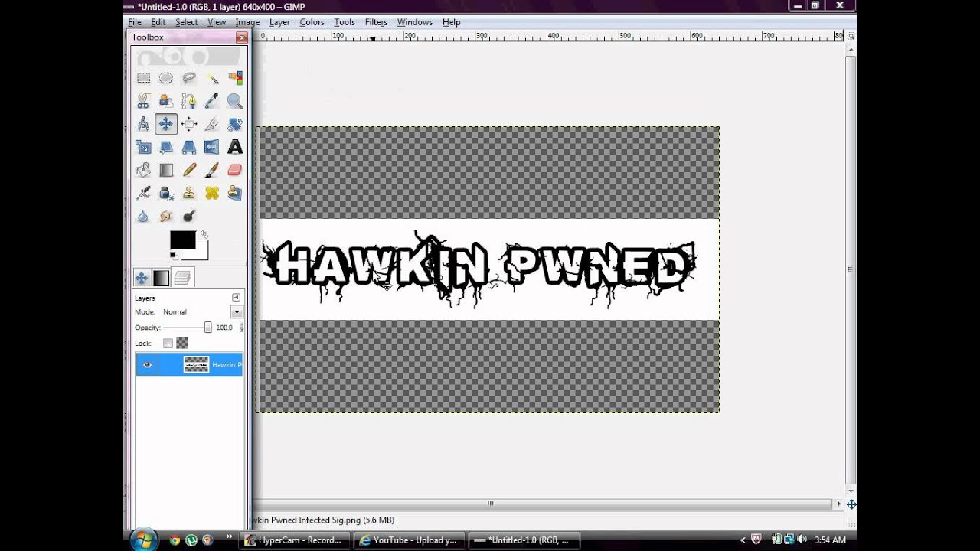980x551 pixels.
Task: Toggle visibility of the Hawkin layer
Action: click(148, 365)
